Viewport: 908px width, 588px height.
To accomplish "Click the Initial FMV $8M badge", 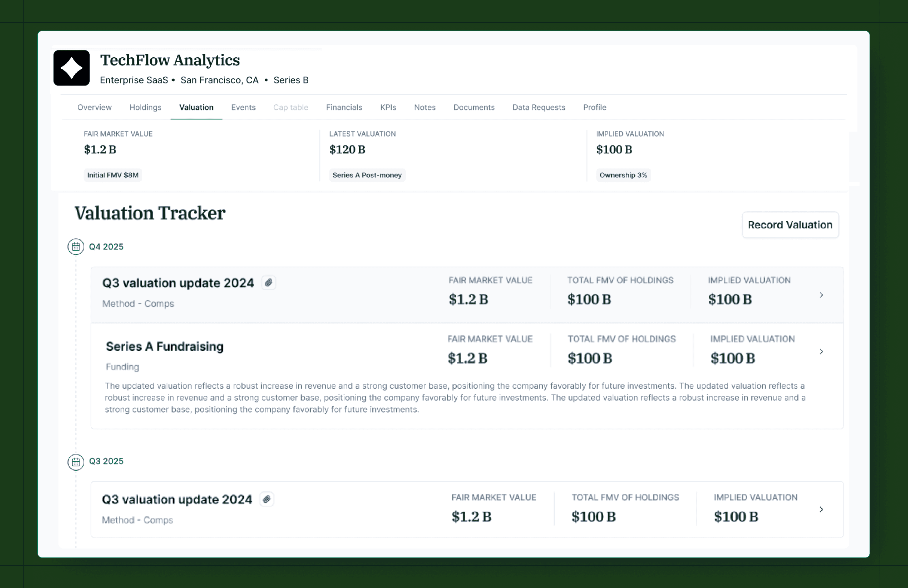I will [x=112, y=175].
